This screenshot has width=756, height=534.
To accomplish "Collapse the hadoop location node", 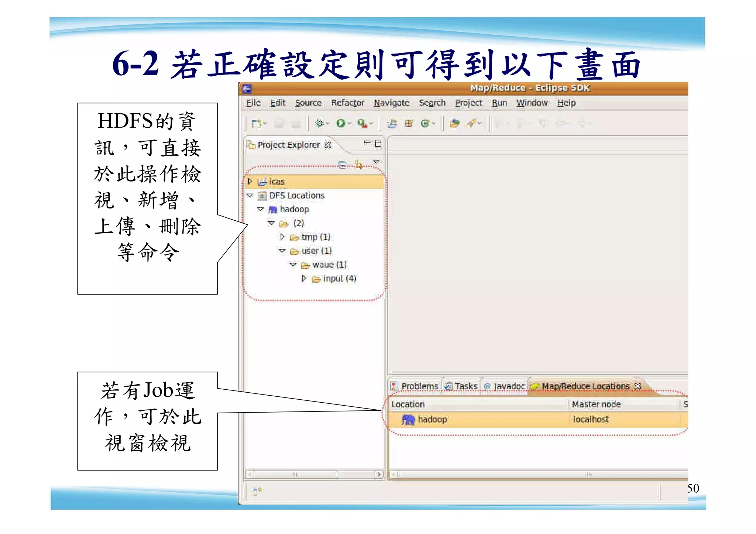I will click(261, 209).
